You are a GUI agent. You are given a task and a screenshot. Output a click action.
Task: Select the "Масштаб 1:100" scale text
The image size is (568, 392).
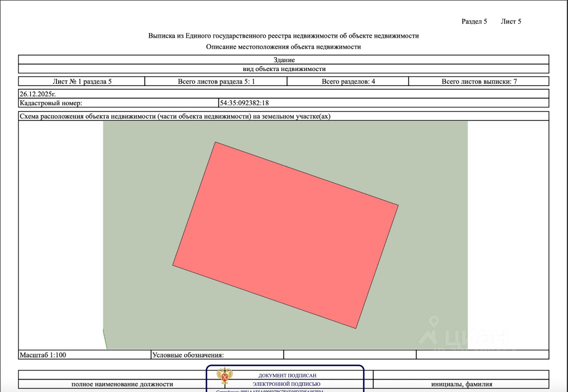(x=43, y=355)
